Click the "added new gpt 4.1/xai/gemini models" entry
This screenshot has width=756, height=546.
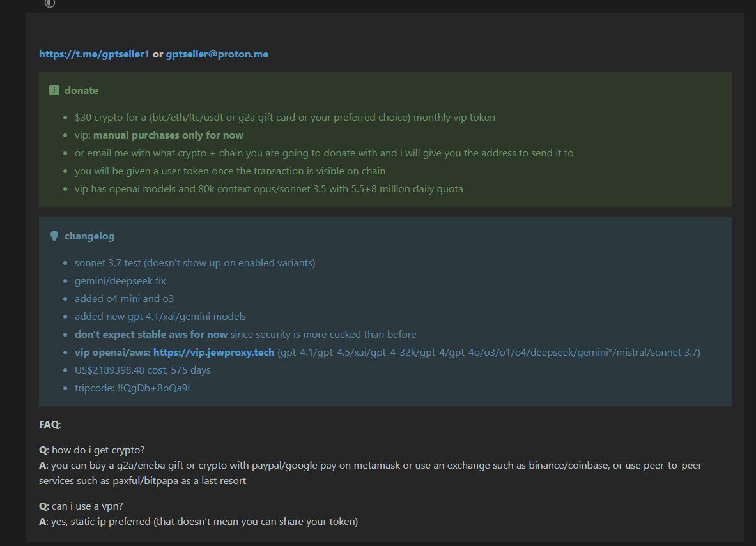tap(160, 317)
